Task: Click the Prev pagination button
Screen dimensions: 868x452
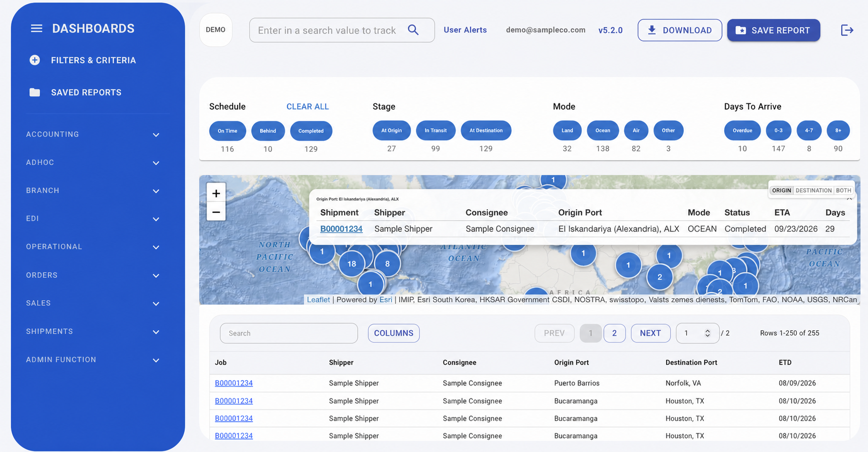Action: click(554, 333)
